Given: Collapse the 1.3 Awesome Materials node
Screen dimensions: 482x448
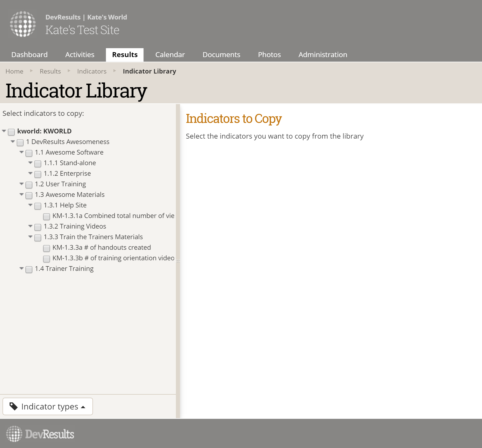Looking at the screenshot, I should click(x=22, y=194).
